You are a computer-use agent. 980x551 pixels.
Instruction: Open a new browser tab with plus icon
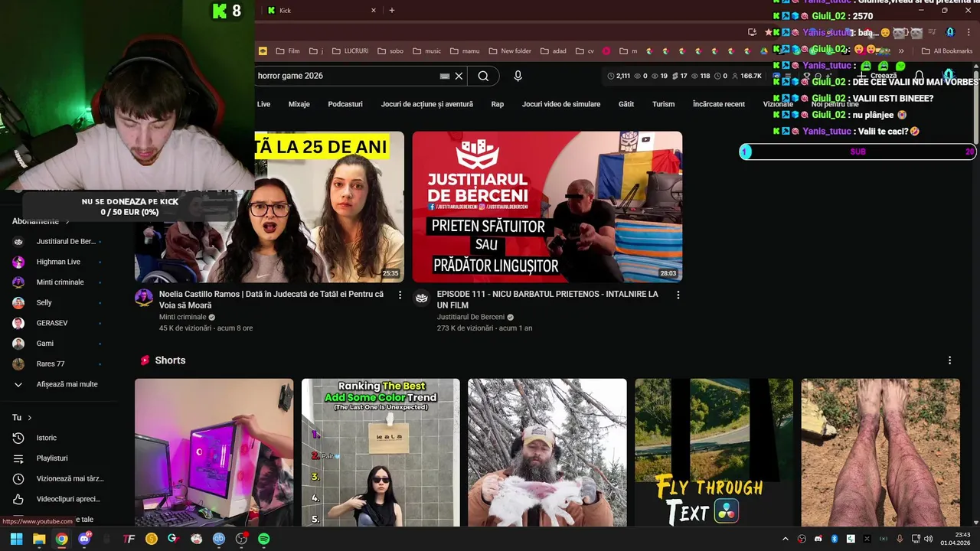[x=392, y=10]
